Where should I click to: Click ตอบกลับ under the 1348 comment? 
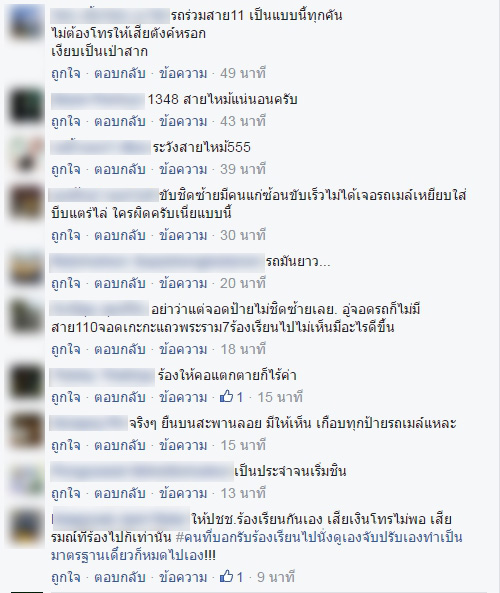click(x=120, y=121)
